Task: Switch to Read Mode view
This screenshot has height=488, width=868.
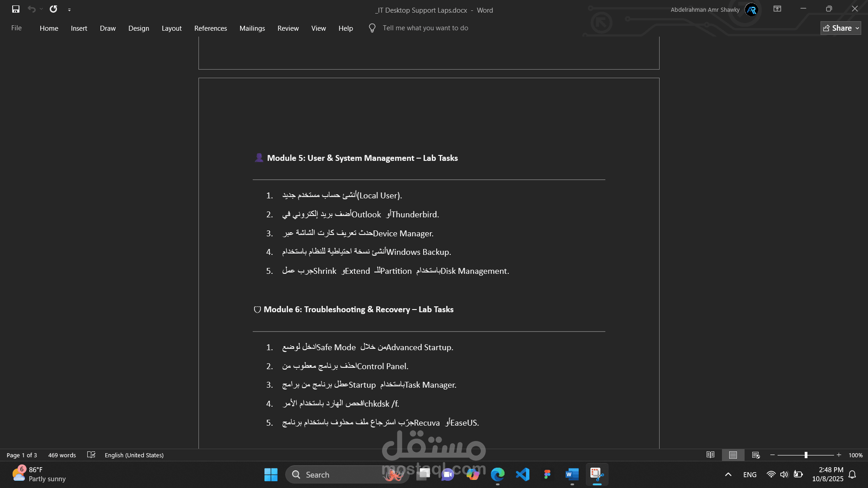Action: 710,455
